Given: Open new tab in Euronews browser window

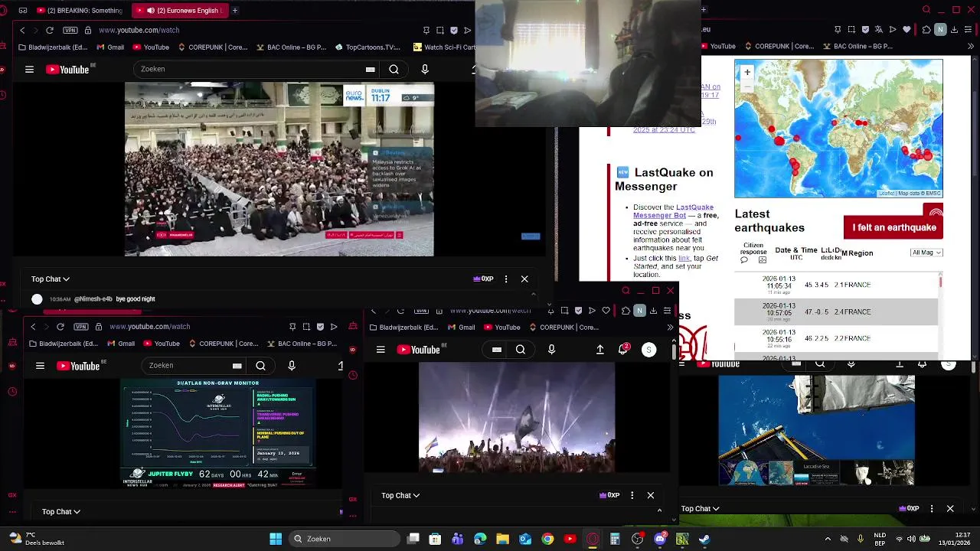Looking at the screenshot, I should point(234,11).
